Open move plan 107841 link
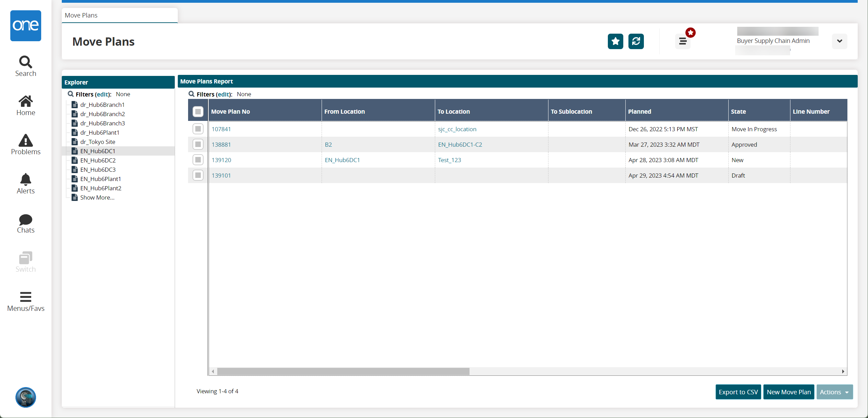The width and height of the screenshot is (868, 418). point(221,129)
